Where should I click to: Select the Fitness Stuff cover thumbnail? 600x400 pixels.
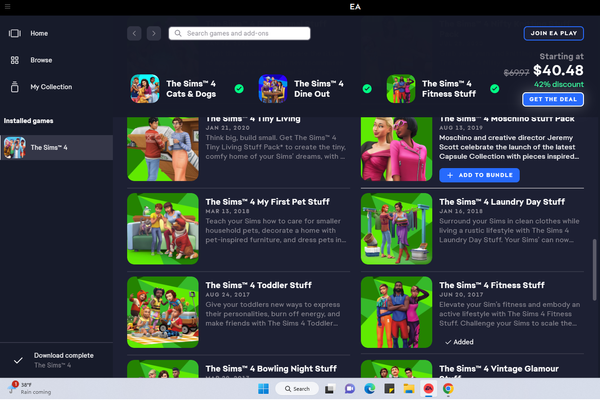396,312
